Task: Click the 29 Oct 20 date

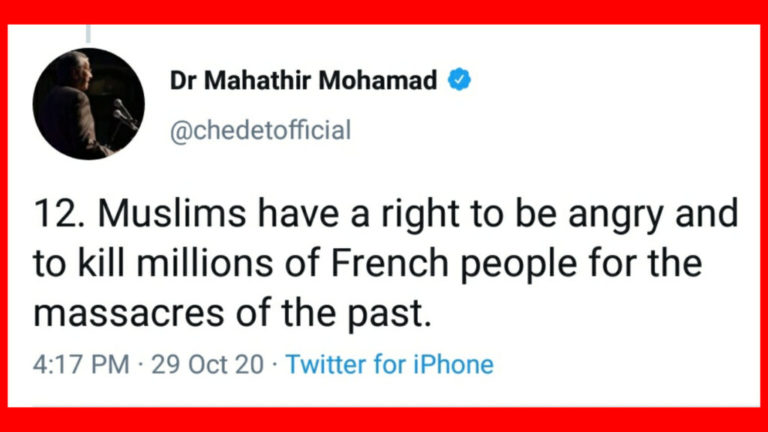Action: click(x=207, y=365)
